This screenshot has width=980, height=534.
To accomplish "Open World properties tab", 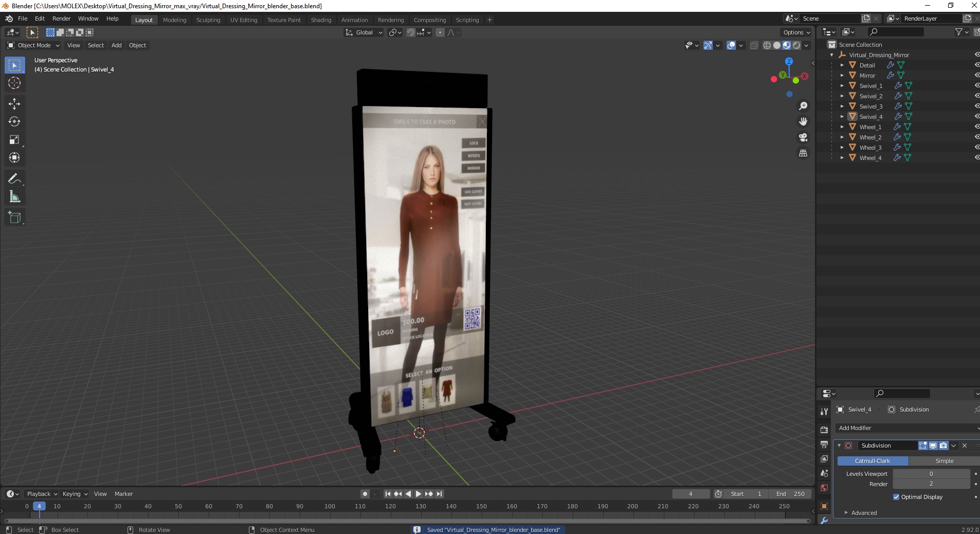I will click(x=824, y=488).
